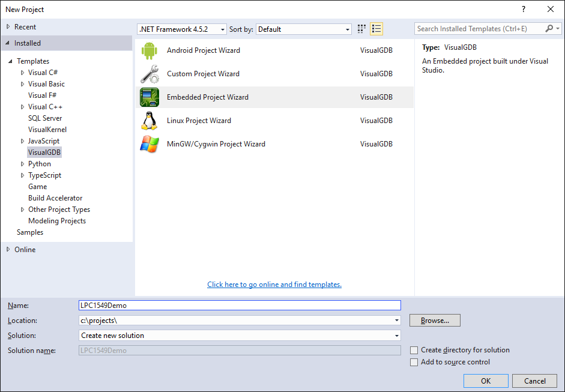The height and width of the screenshot is (392, 565).
Task: Enable Create directory for solution
Action: click(x=414, y=350)
